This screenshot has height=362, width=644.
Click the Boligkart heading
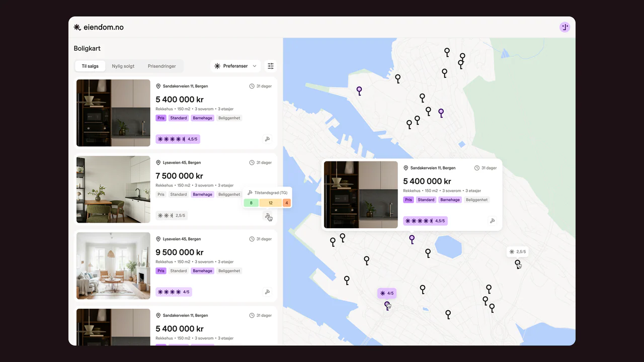point(87,49)
